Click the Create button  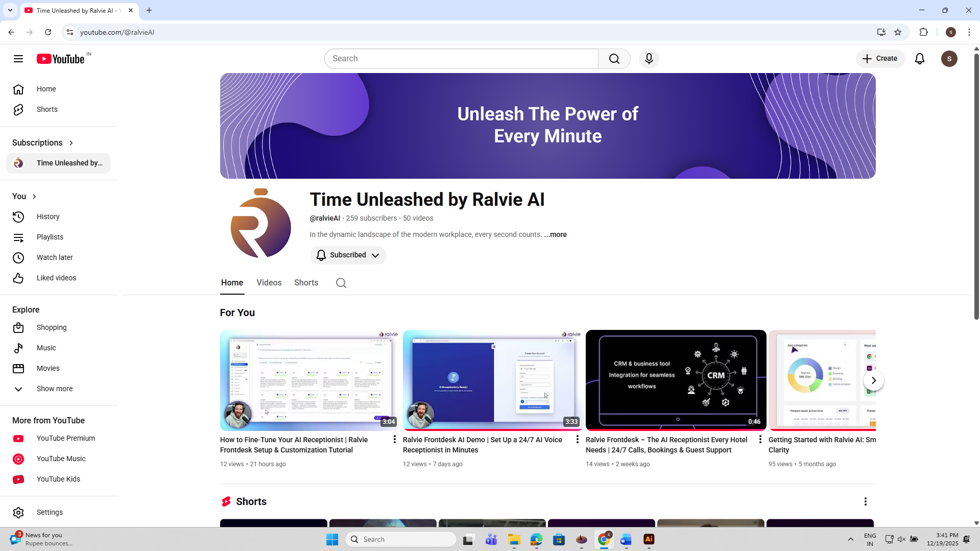click(880, 59)
